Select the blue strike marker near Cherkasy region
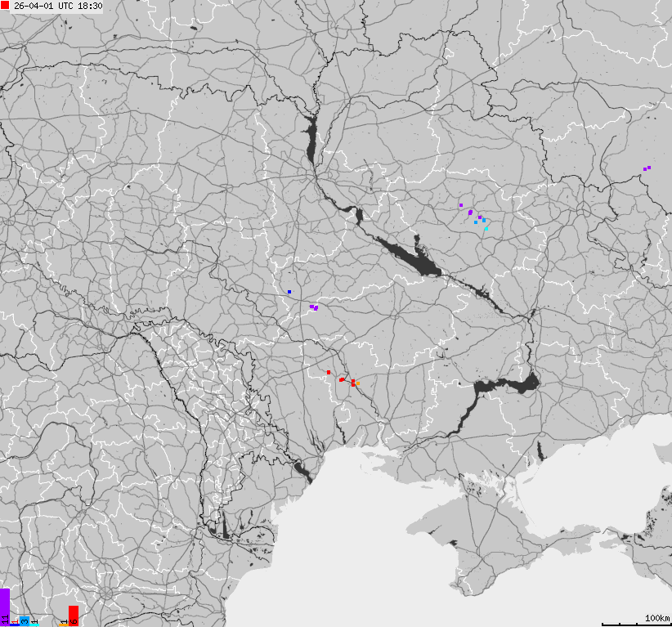Image resolution: width=672 pixels, height=627 pixels. pos(289,292)
